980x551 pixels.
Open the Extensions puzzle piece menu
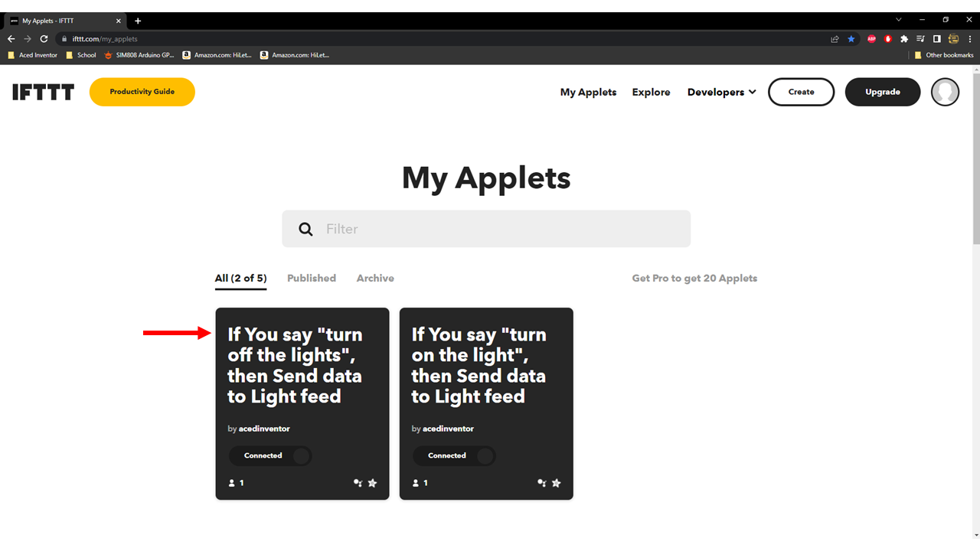904,39
